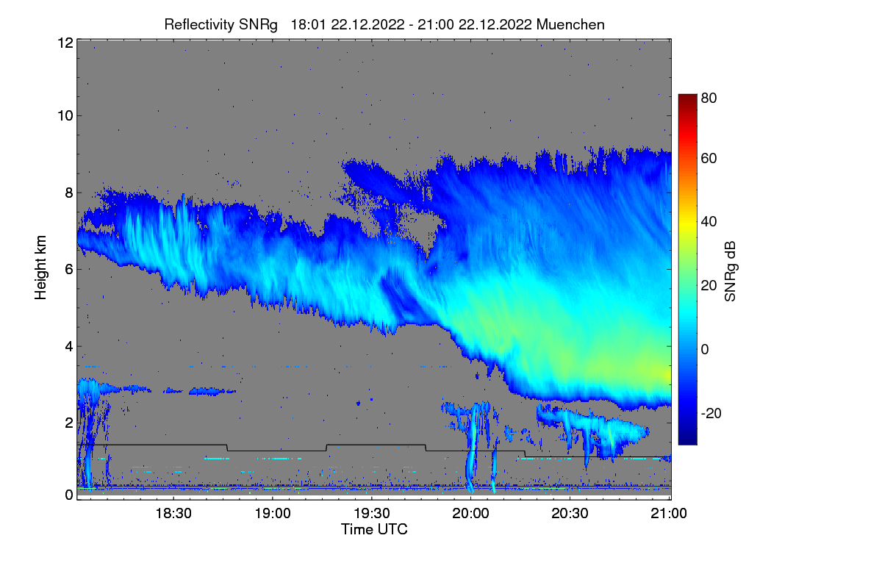Click the time axis tick '19:00'
882x588 pixels.
coord(272,513)
